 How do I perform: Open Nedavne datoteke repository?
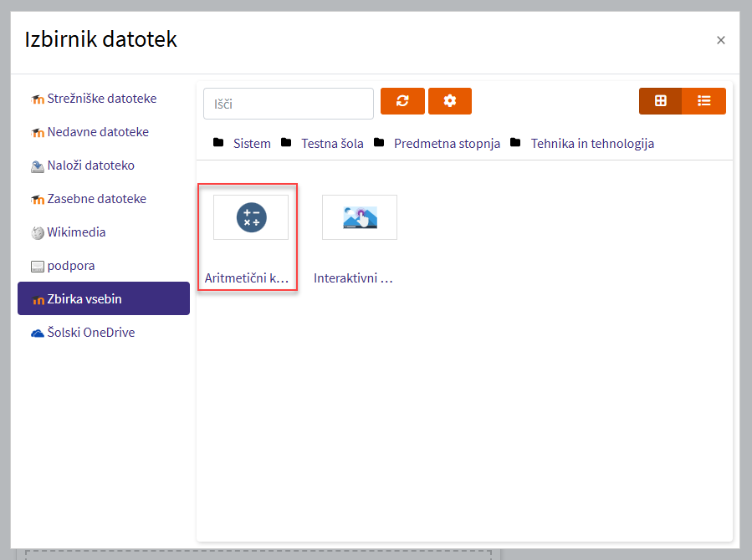tap(98, 132)
